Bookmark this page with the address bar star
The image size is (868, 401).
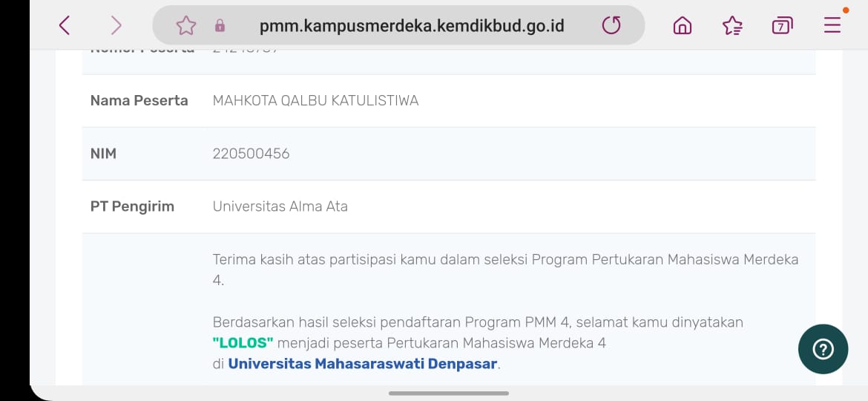click(x=185, y=26)
